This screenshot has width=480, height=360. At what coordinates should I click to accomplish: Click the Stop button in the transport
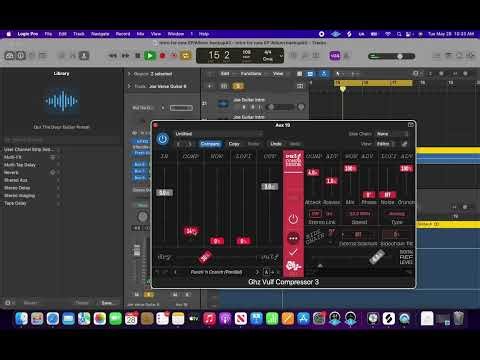click(x=137, y=56)
